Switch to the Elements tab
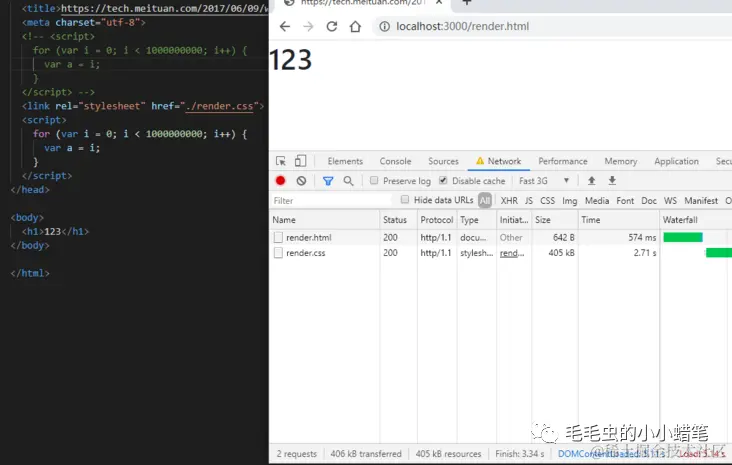This screenshot has height=465, width=732. (345, 161)
